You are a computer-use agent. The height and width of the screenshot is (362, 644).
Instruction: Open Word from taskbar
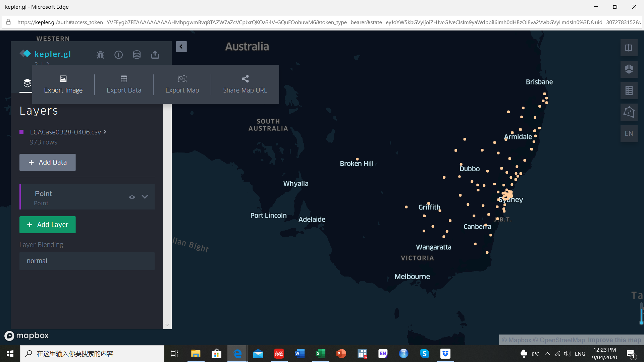point(300,354)
